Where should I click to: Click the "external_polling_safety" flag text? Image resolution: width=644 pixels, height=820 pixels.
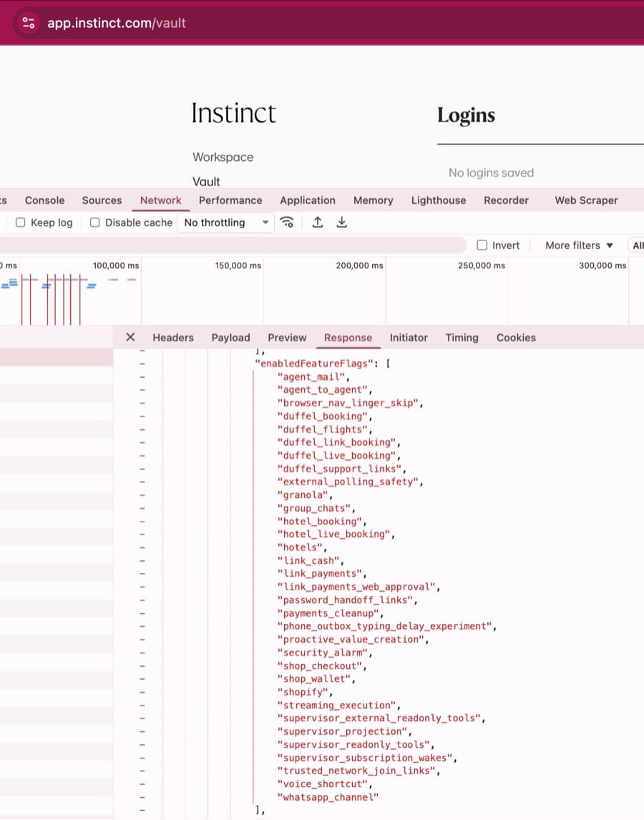pos(348,482)
